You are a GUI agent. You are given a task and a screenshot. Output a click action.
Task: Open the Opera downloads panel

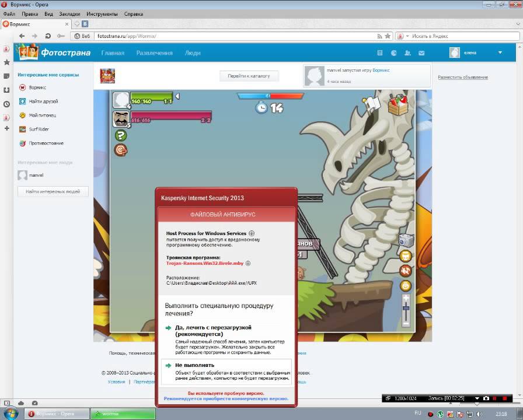point(6,90)
